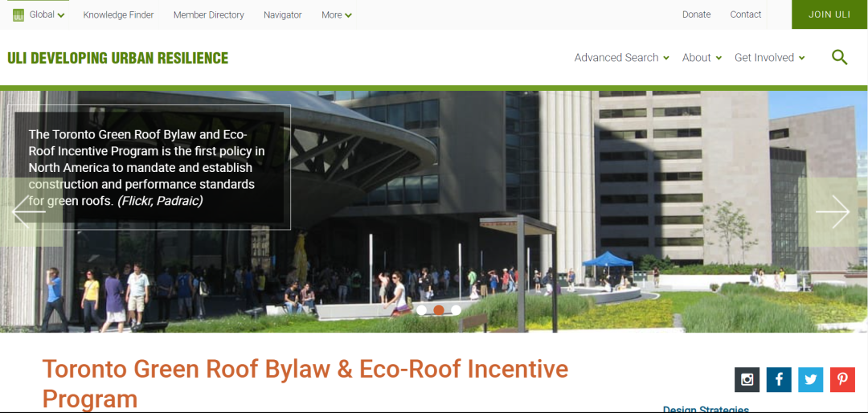
Task: Open the Twitter social icon
Action: [810, 380]
